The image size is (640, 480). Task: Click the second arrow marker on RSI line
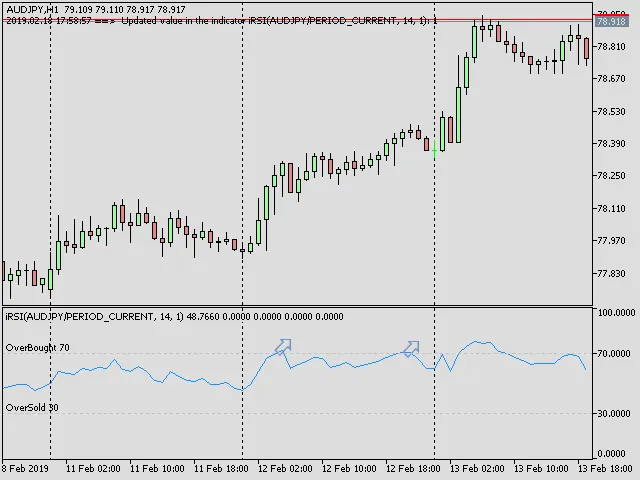pyautogui.click(x=411, y=347)
